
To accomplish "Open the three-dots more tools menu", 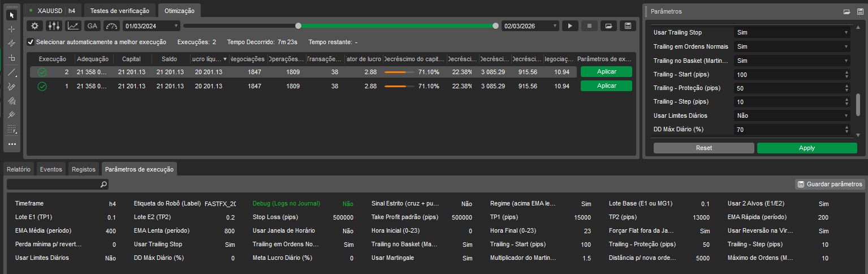I will pos(11,144).
